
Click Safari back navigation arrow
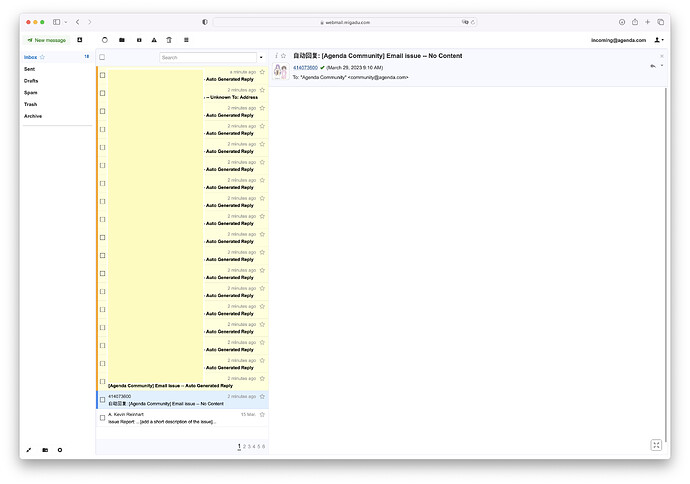click(77, 22)
